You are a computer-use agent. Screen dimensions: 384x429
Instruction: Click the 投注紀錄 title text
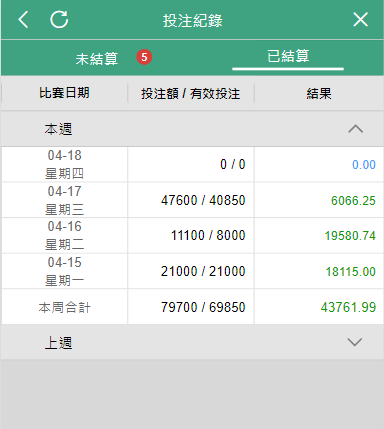pyautogui.click(x=193, y=20)
